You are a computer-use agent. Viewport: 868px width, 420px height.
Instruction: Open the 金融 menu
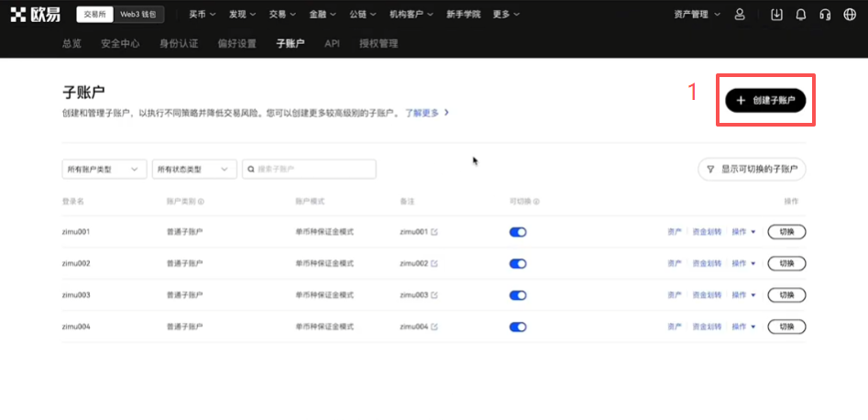coord(323,15)
